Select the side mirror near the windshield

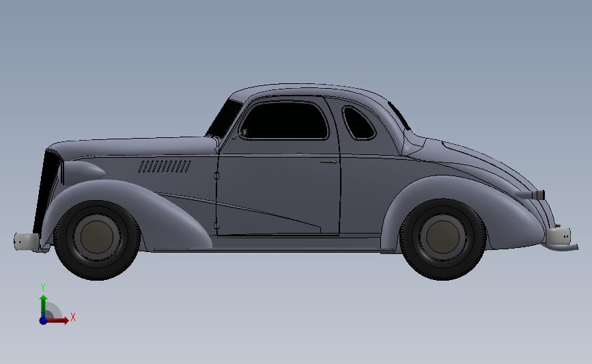pyautogui.click(x=240, y=134)
